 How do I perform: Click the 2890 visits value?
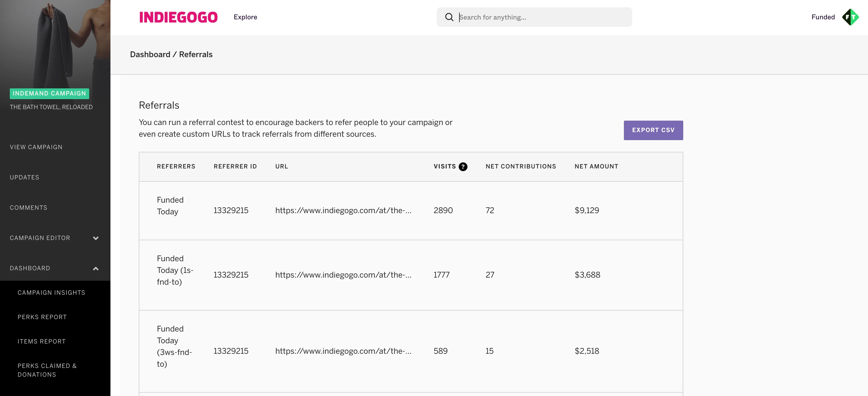tap(443, 210)
